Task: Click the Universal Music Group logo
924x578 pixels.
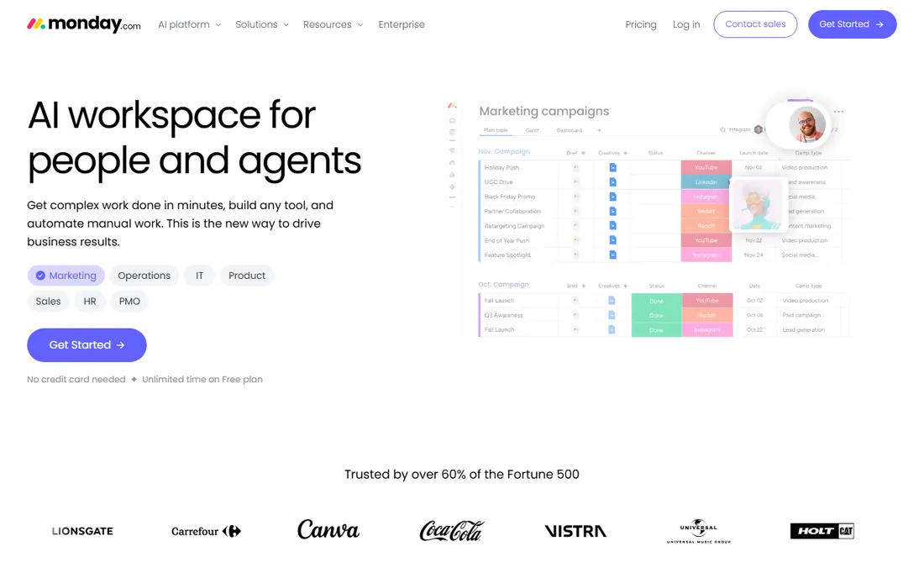Action: pyautogui.click(x=698, y=531)
